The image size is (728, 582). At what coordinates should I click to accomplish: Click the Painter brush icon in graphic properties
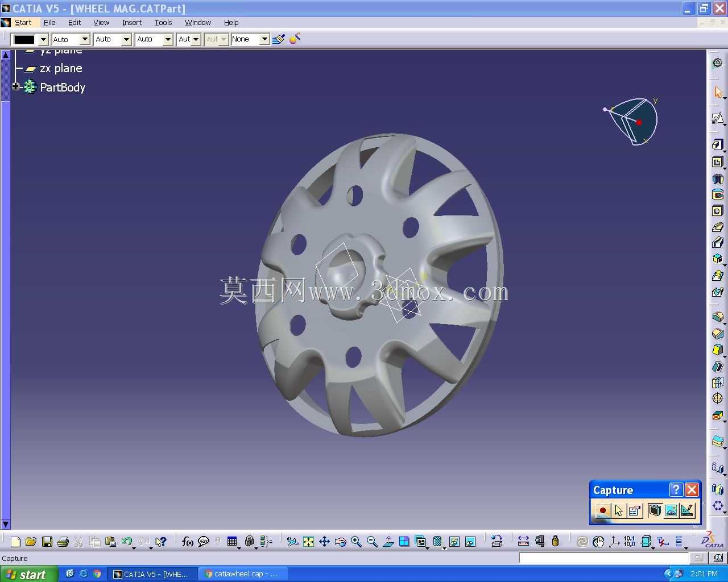(x=279, y=39)
